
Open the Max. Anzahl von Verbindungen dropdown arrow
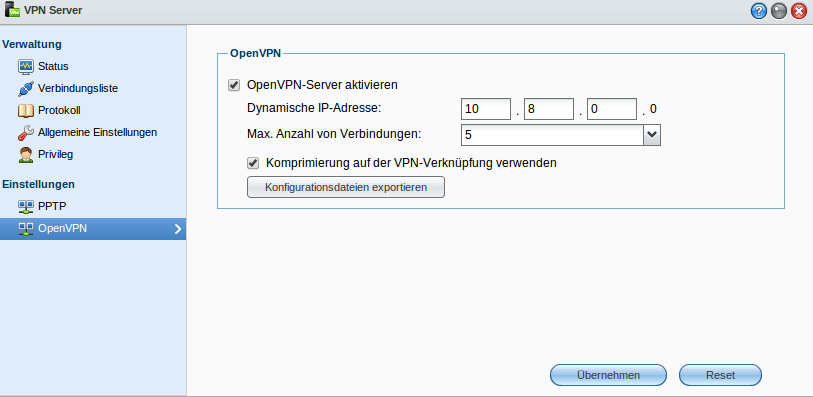[x=652, y=135]
